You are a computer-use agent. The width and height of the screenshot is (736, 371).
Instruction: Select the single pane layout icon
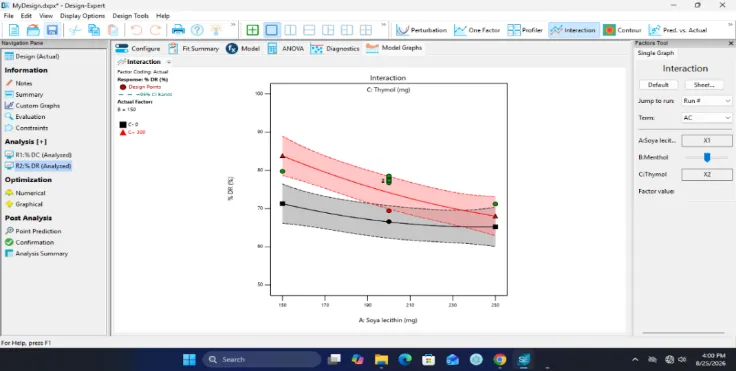click(271, 30)
